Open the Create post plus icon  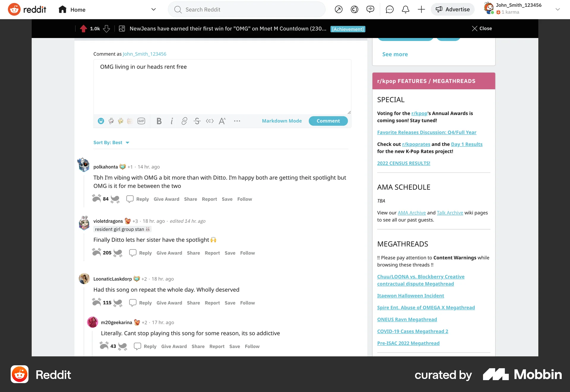tap(421, 9)
